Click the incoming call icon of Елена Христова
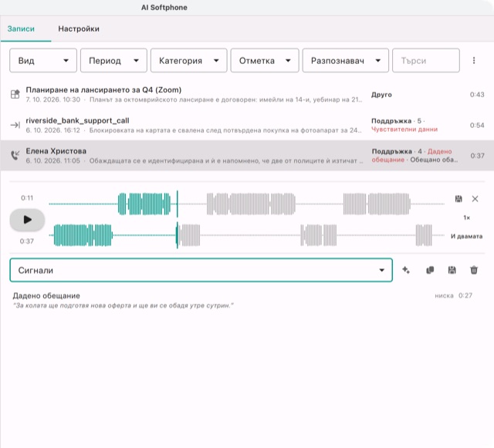 [x=15, y=155]
